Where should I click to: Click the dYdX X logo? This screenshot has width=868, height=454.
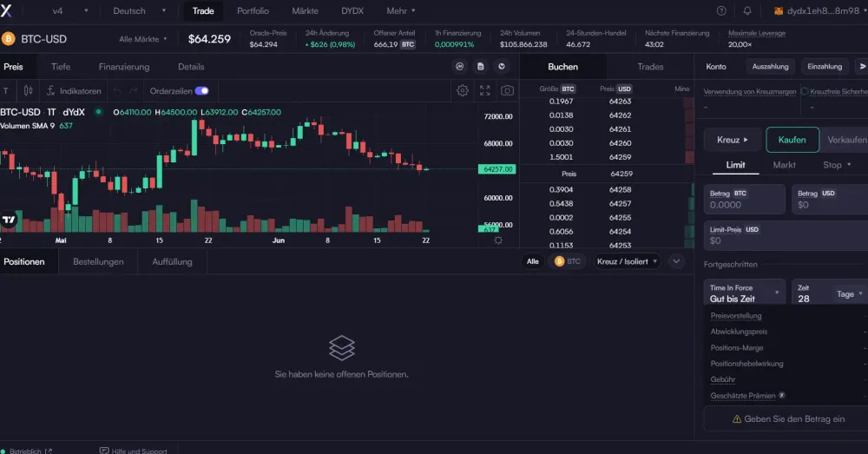point(6,10)
